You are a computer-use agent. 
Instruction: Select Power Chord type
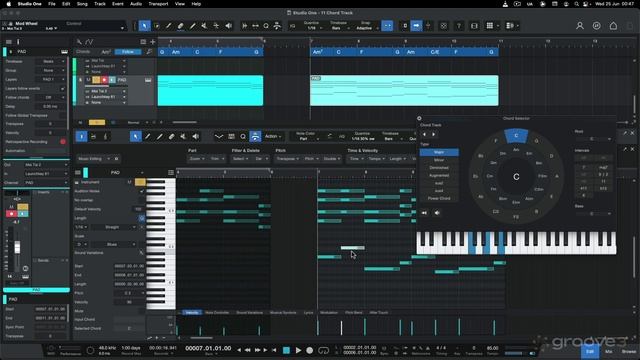pyautogui.click(x=439, y=198)
